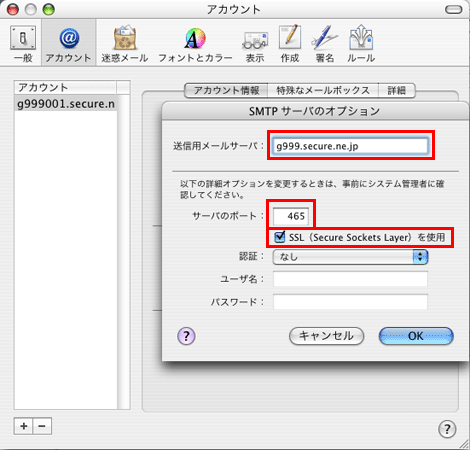Viewport: 470px width, 450px height.
Task: Confirm with the OK button
Action: point(416,336)
